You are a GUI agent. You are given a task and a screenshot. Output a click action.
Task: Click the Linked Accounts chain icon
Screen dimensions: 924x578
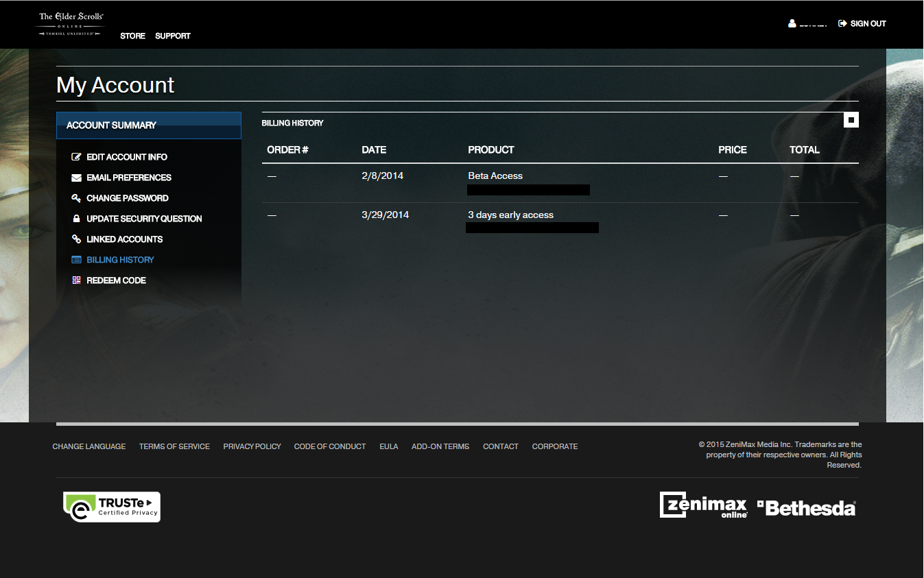pyautogui.click(x=76, y=239)
